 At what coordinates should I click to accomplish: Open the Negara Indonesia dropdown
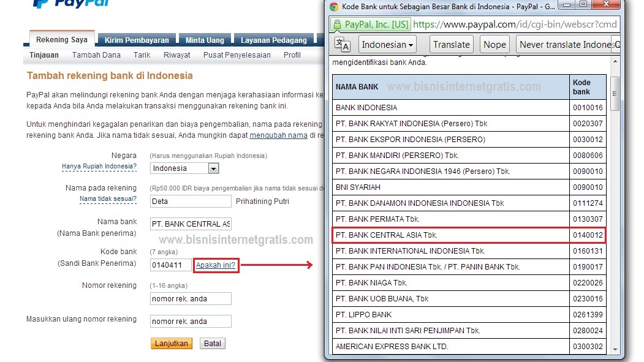tap(184, 168)
